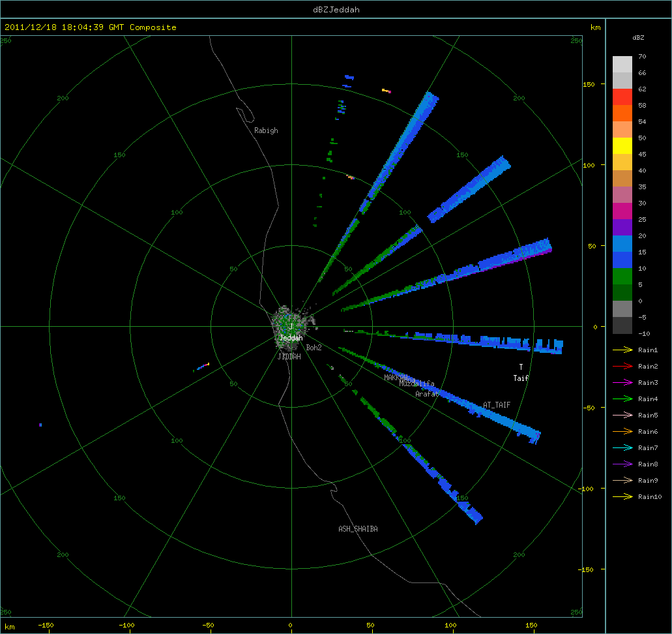Click the radar center marker J
672x634 pixels.
coord(291,327)
